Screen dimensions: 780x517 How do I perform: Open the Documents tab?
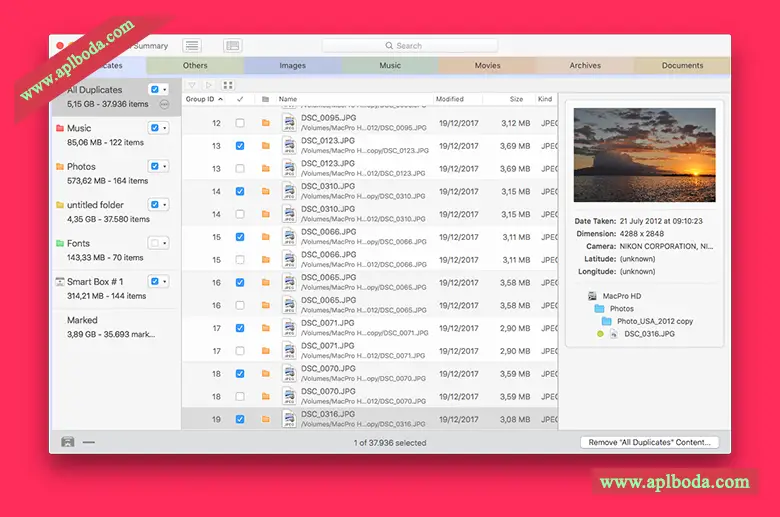[682, 66]
